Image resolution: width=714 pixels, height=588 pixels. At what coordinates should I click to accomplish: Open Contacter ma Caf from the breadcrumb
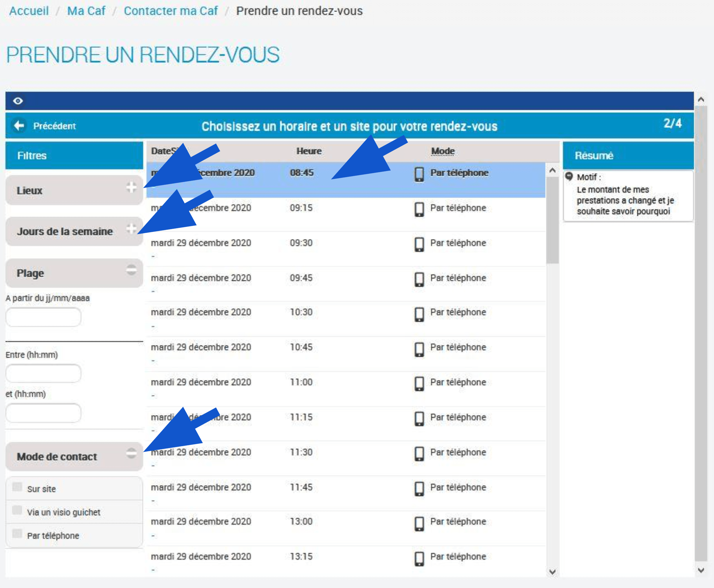pos(171,11)
